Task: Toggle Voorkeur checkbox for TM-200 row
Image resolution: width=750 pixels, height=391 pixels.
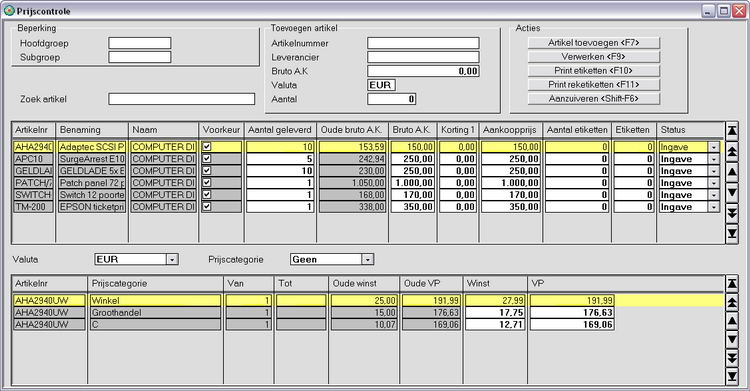Action: 207,206
